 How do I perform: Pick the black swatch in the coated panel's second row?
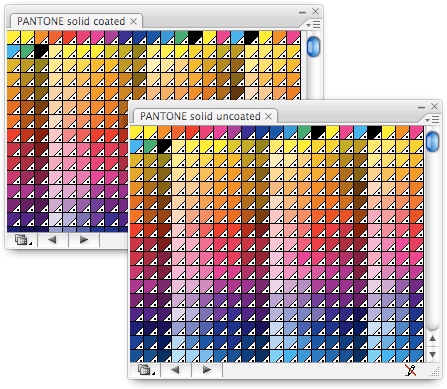click(x=41, y=52)
